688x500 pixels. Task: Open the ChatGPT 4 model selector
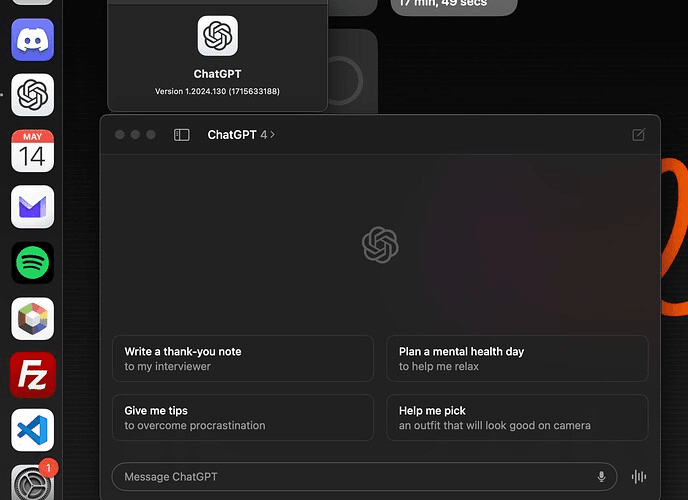pyautogui.click(x=241, y=135)
